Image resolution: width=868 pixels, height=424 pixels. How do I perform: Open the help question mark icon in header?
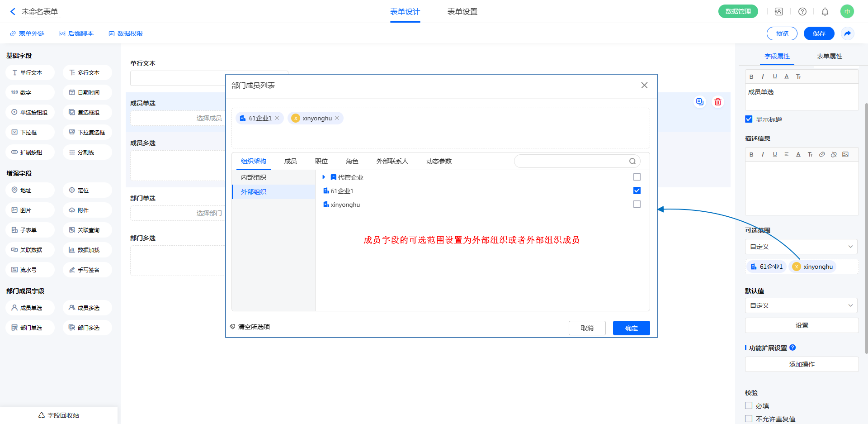[x=802, y=11]
